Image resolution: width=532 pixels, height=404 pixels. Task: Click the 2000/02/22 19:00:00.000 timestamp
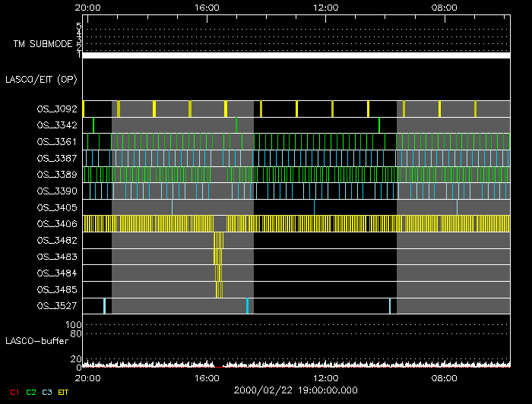point(296,389)
